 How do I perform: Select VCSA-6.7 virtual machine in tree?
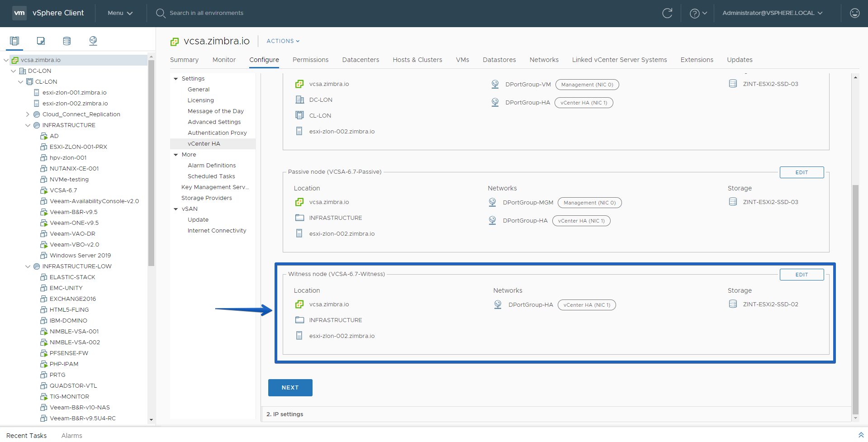[63, 190]
